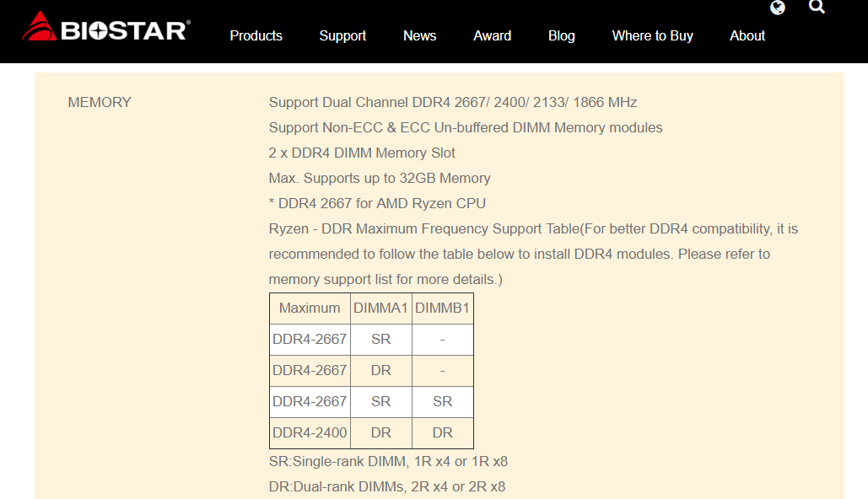Go to the News page
The width and height of the screenshot is (868, 499).
[419, 35]
